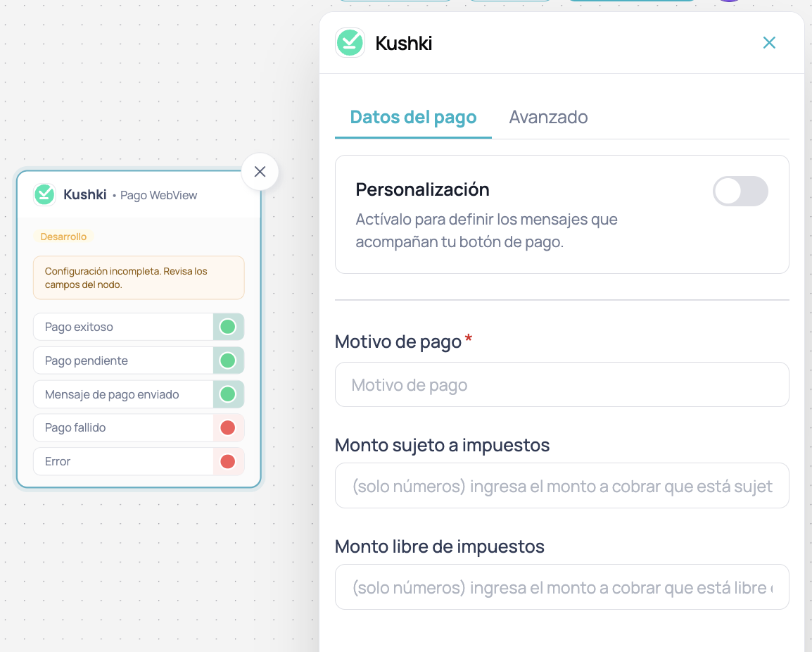Screen dimensions: 812x652
Task: Switch to Datos del pago tab
Action: click(x=413, y=117)
